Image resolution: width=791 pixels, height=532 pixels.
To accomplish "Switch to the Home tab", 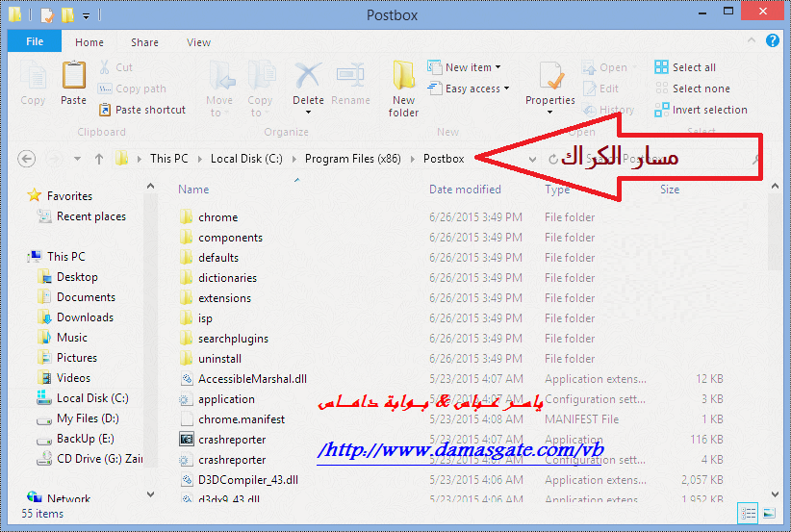I will [x=89, y=42].
